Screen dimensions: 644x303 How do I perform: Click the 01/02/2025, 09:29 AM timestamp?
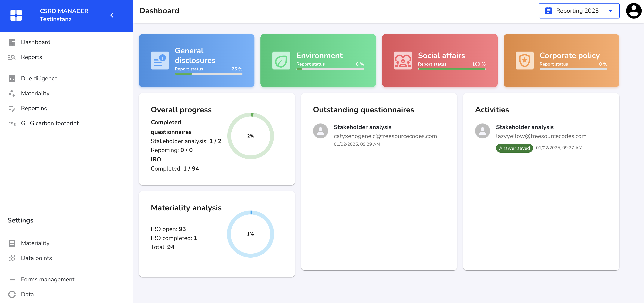click(x=357, y=144)
